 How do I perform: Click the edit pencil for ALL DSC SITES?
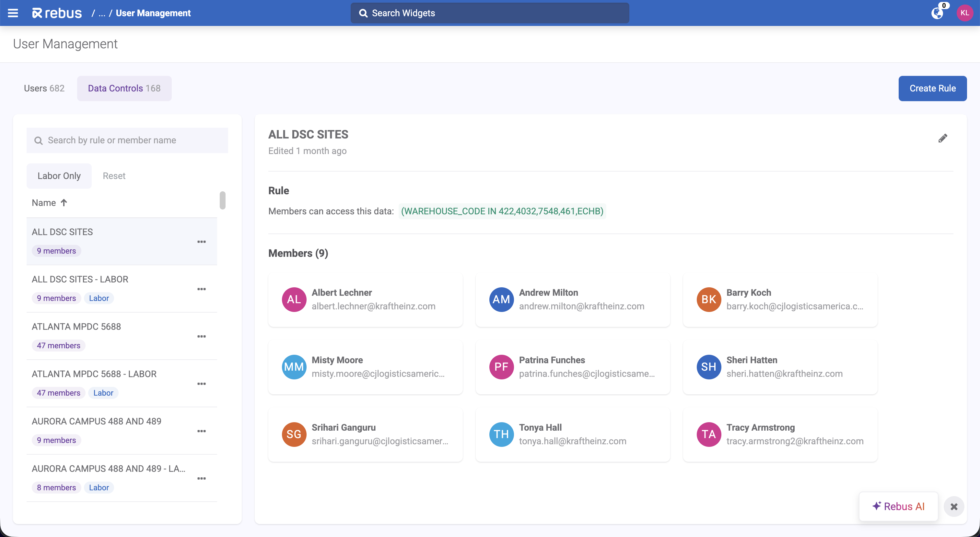943,138
